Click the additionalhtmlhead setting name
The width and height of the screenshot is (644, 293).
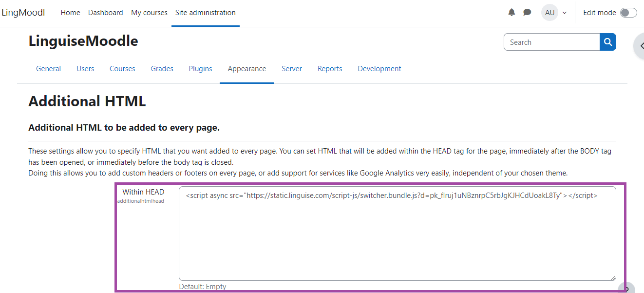141,201
